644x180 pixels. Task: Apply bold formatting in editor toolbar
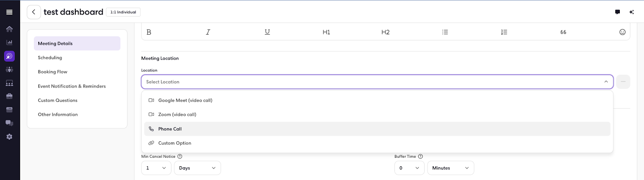tap(149, 32)
